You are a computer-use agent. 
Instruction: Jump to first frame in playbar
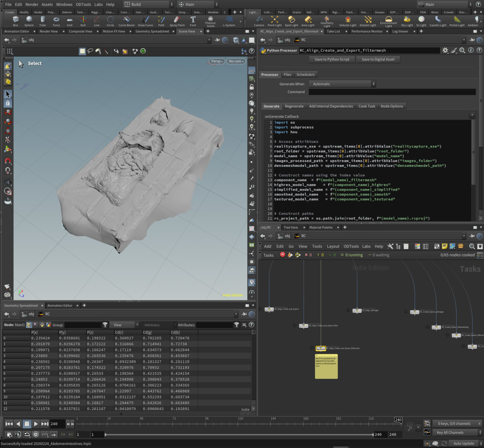[8, 424]
